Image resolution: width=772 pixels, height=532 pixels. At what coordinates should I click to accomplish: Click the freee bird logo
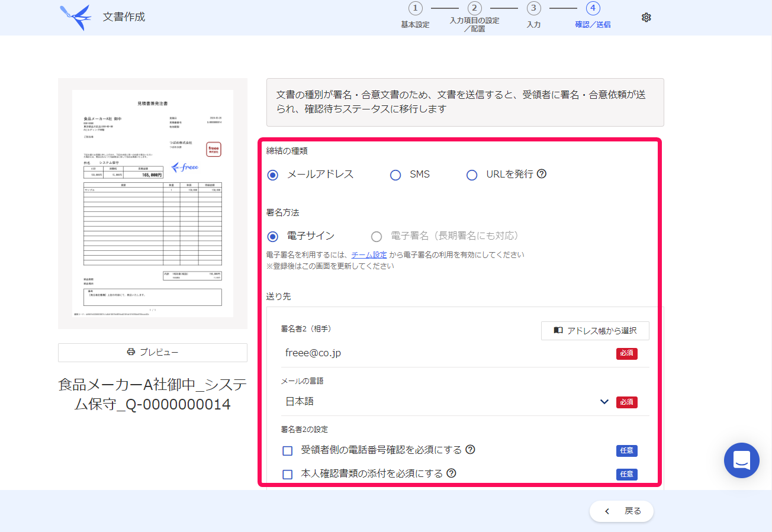click(76, 18)
